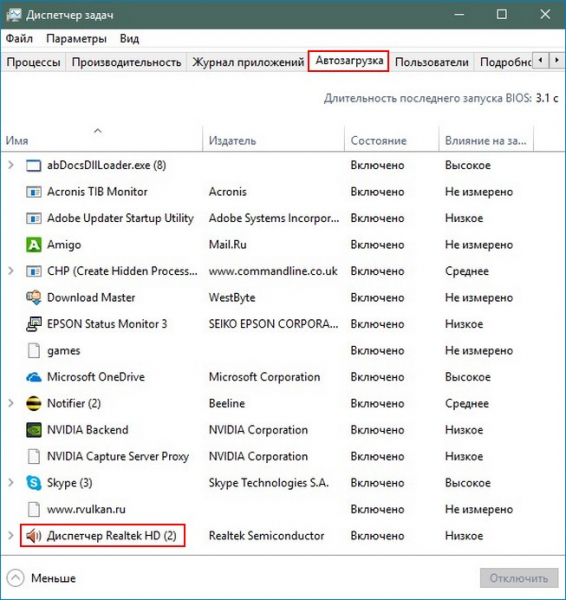Collapse view with the Меньше button
Viewport: 566px width, 600px height.
(41, 578)
